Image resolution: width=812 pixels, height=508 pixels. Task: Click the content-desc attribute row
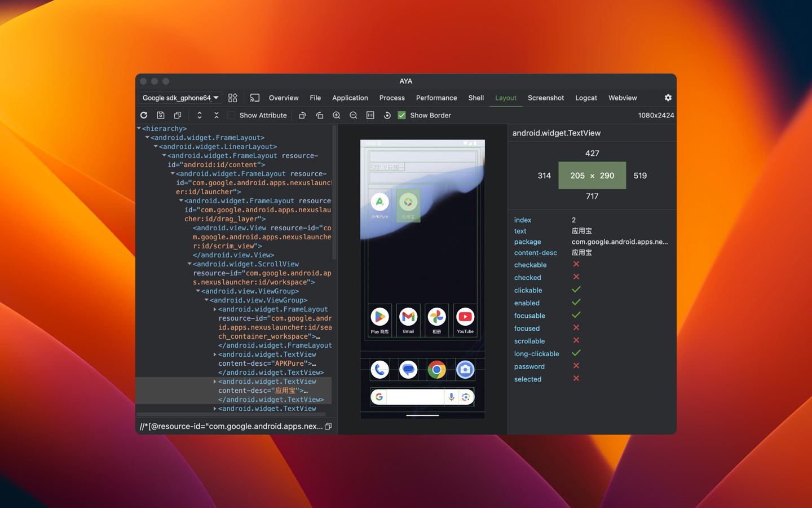[x=592, y=253]
